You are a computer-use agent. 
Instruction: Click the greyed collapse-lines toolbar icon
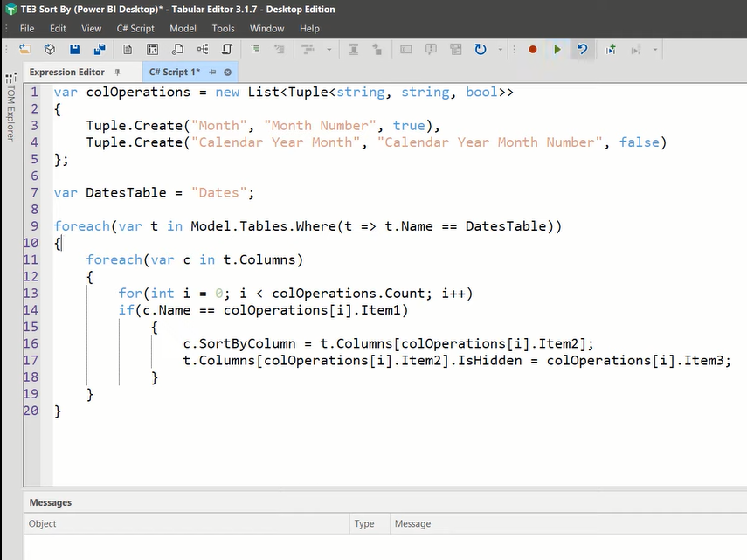[354, 50]
